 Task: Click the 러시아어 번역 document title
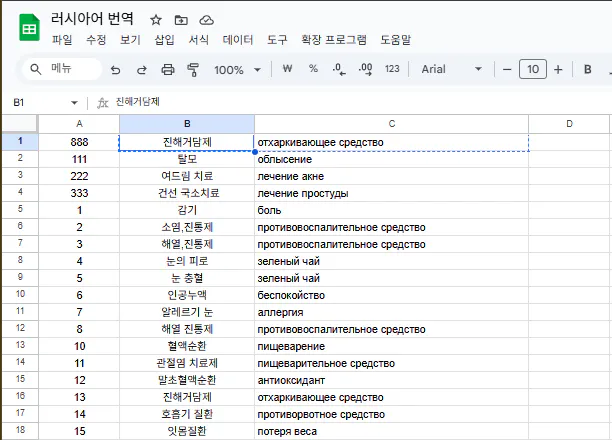click(92, 19)
